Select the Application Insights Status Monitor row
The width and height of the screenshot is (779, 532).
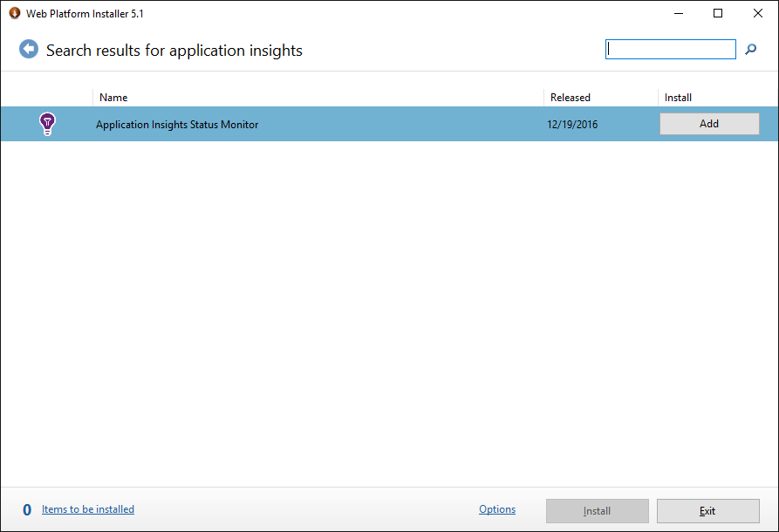(389, 124)
